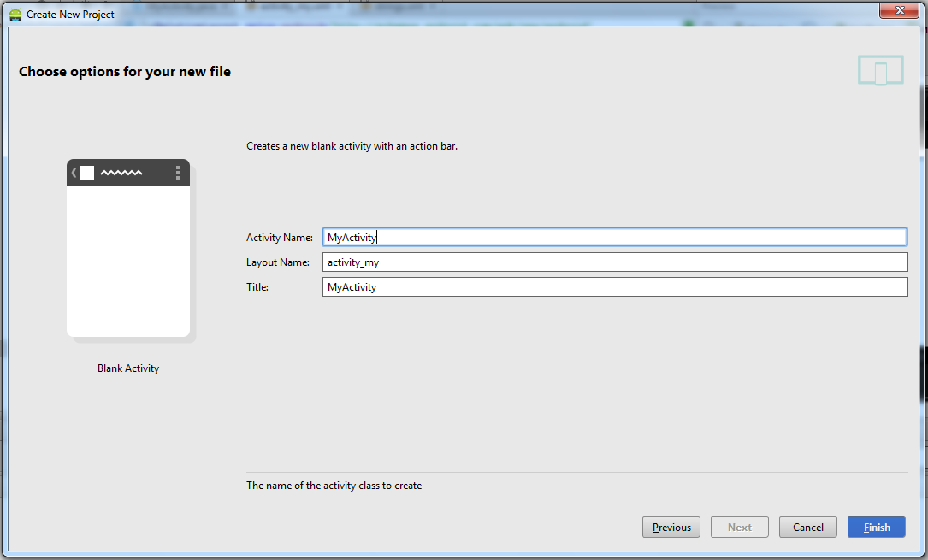Click 'Creates a new blank activity' description text

tap(352, 146)
